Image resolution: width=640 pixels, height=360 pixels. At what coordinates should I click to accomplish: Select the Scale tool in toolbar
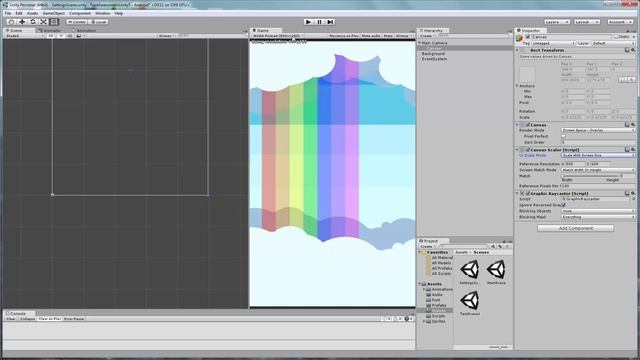pos(43,22)
